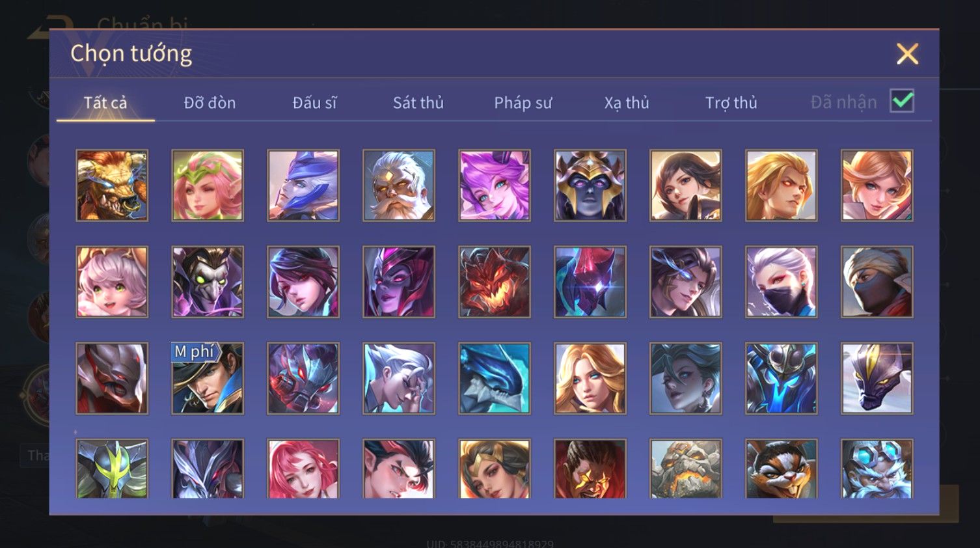
Task: Choose the white-bearded old man hero
Action: coord(399,185)
